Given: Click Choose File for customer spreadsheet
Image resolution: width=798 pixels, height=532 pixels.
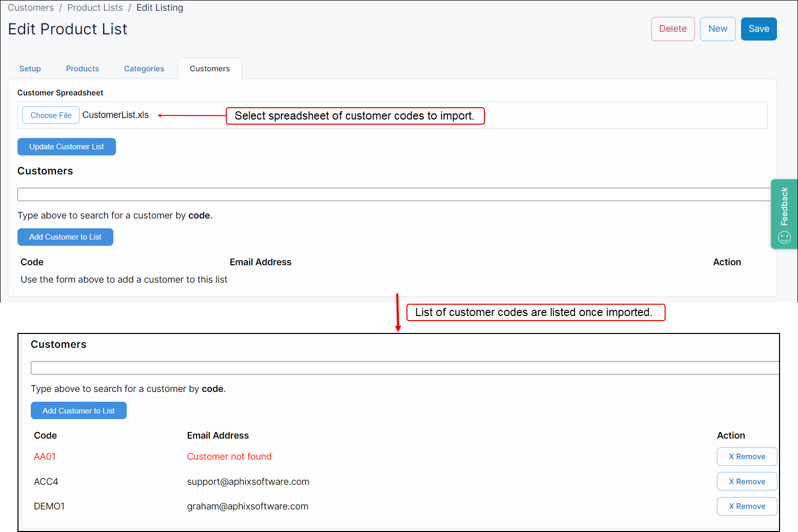Looking at the screenshot, I should [x=51, y=115].
